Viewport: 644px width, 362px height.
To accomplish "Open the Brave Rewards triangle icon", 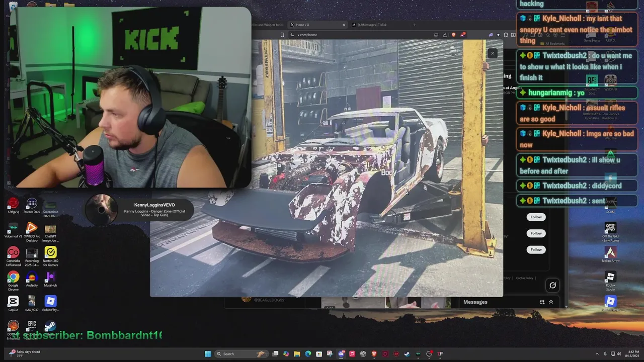I will point(462,35).
